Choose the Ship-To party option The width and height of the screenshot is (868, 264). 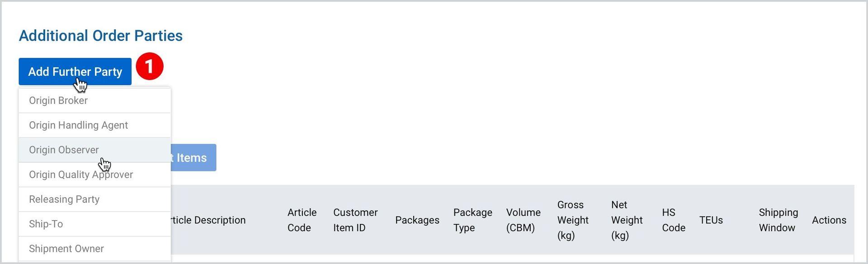(x=94, y=224)
